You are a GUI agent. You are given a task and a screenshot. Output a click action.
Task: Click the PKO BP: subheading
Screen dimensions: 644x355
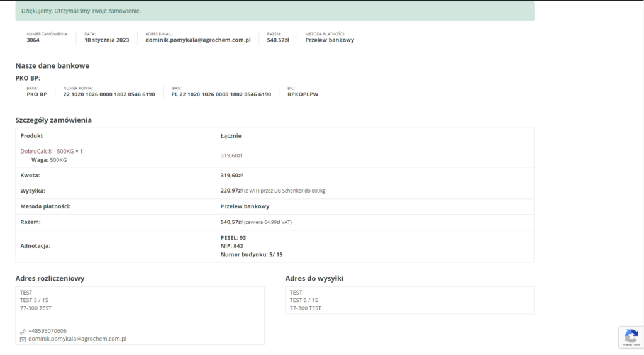[28, 78]
